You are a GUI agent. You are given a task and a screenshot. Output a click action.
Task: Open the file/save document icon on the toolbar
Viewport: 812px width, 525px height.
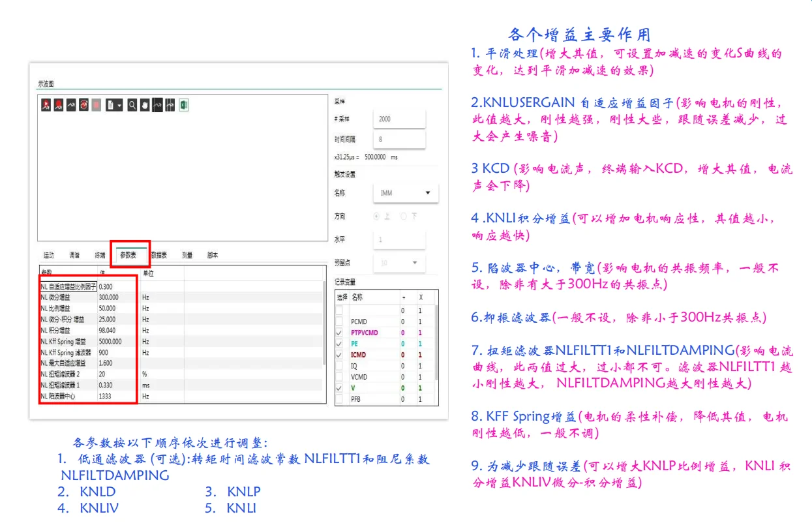tap(110, 104)
